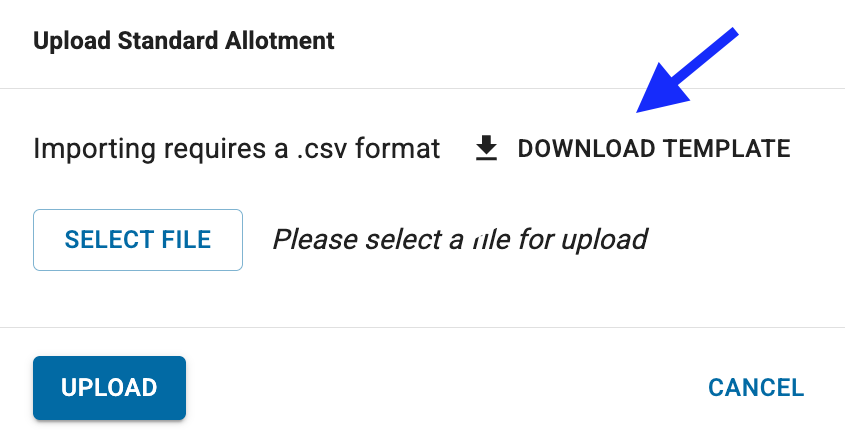Select the icon beside DOWNLOAD TEMPLATE
This screenshot has height=430, width=845.
[x=486, y=149]
